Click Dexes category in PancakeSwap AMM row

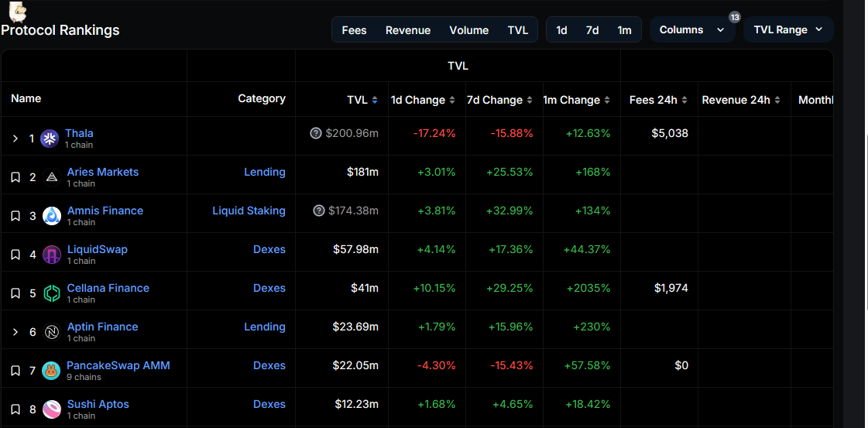tap(269, 365)
